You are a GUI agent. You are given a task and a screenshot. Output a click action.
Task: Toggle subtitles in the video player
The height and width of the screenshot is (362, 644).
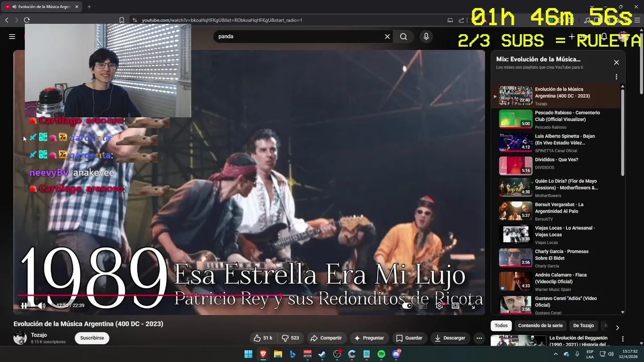point(423,305)
